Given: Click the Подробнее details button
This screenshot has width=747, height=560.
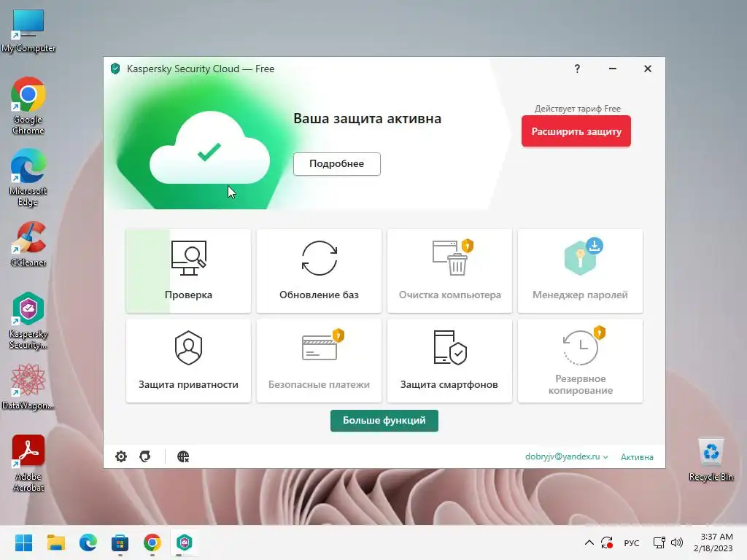Looking at the screenshot, I should pos(337,164).
